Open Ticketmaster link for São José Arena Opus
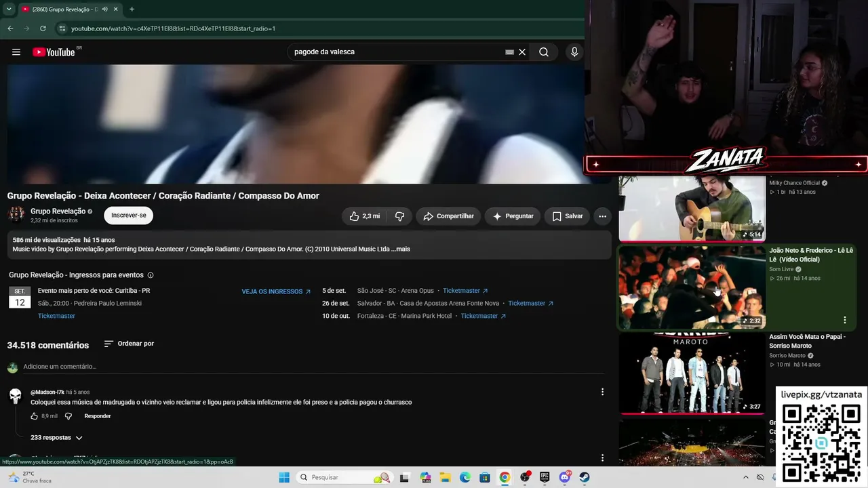 pos(465,291)
